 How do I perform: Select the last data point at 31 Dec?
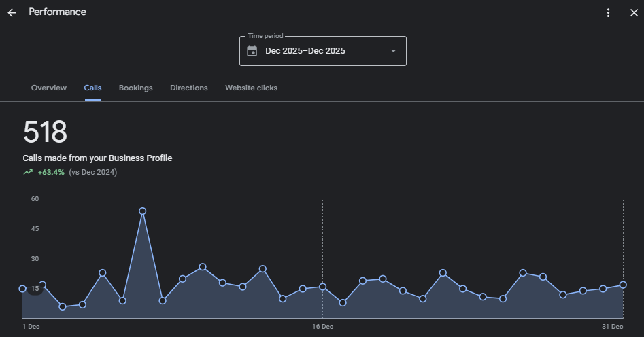pos(623,285)
